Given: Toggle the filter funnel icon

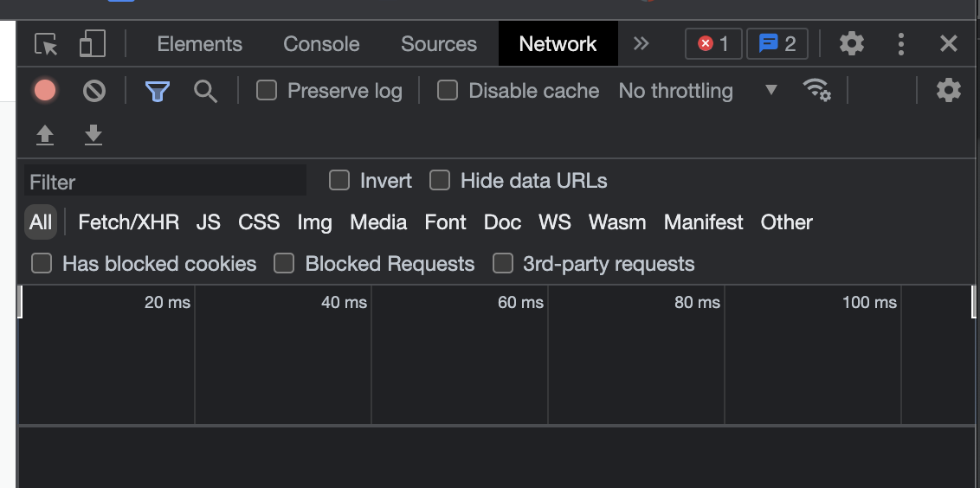Looking at the screenshot, I should 158,91.
